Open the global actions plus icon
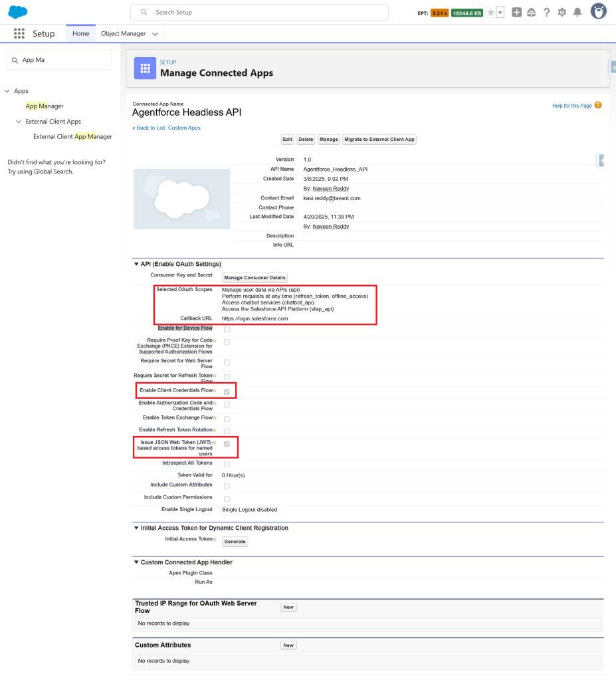 point(517,13)
